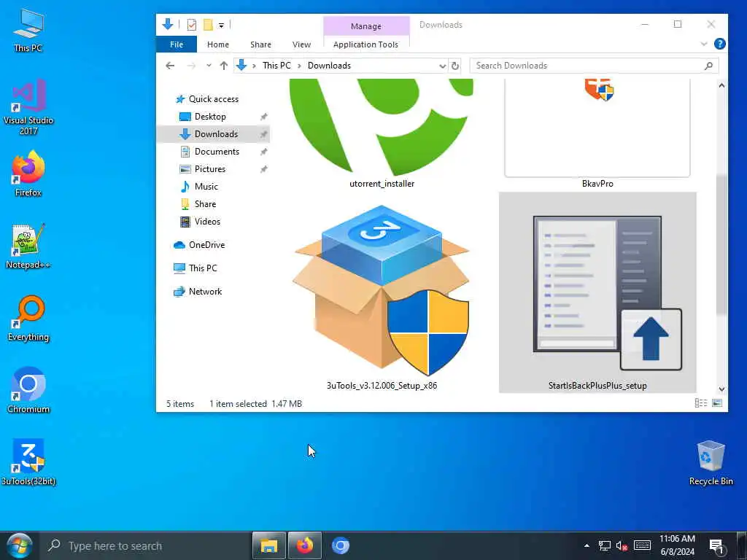Select the BkavPro file thumbnail
Image resolution: width=747 pixels, height=560 pixels.
(597, 134)
